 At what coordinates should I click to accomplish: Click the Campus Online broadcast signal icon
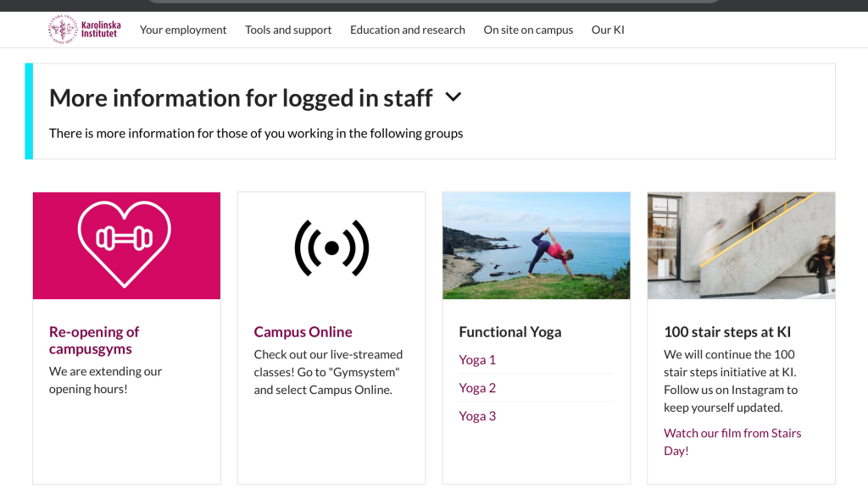(331, 248)
